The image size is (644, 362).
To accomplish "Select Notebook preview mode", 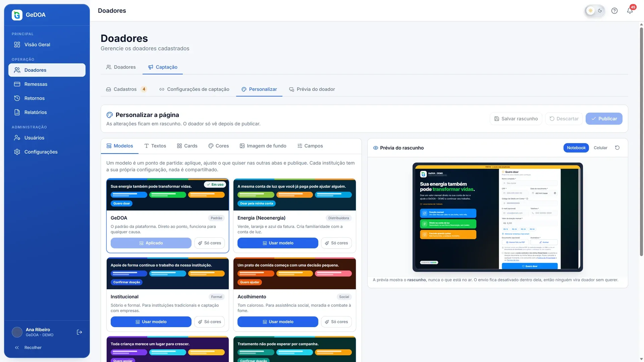I will click(x=576, y=148).
